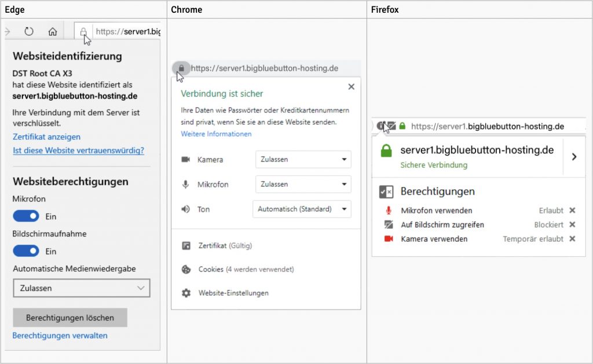593x364 pixels.
Task: Click DST Root CA X3 text in Edge
Action: click(42, 73)
